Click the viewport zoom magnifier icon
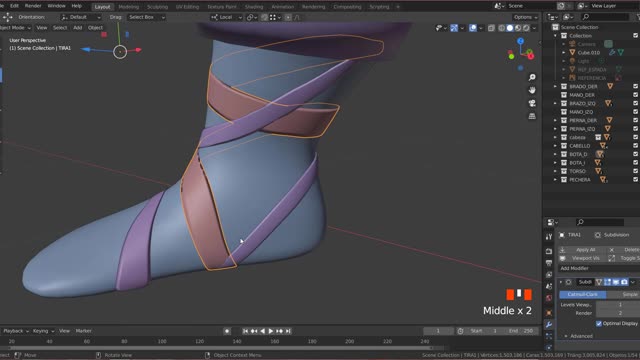The height and width of the screenshot is (360, 640). [532, 77]
